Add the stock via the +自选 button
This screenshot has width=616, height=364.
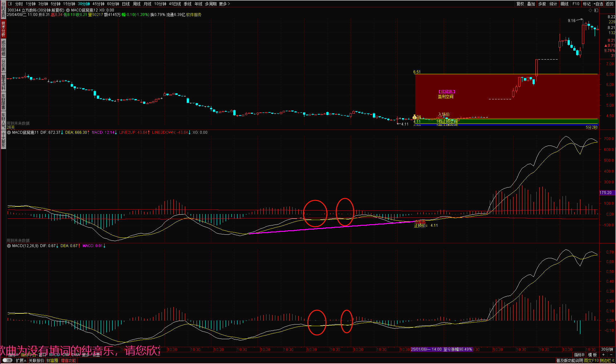pos(598,4)
